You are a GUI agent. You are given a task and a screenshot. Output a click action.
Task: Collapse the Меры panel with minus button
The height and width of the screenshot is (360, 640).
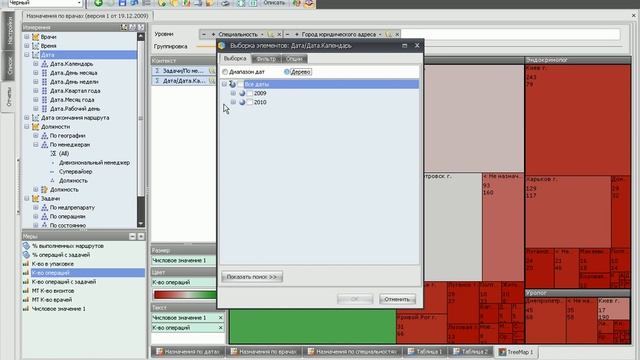coord(132,236)
